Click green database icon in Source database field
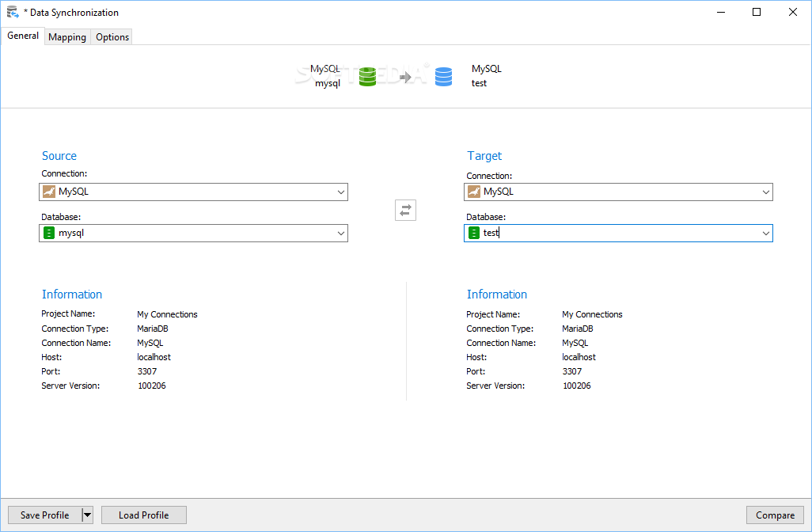The width and height of the screenshot is (812, 532). (x=49, y=233)
